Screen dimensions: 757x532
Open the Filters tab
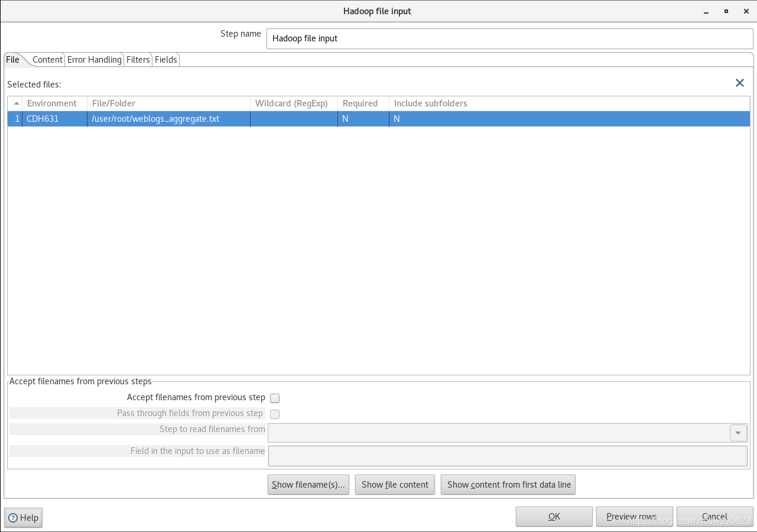[x=138, y=60]
